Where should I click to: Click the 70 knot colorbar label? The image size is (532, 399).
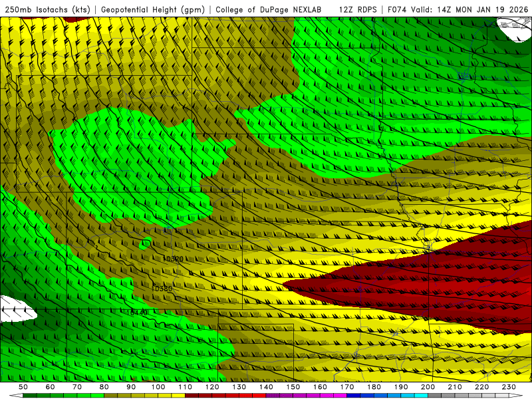(77, 387)
